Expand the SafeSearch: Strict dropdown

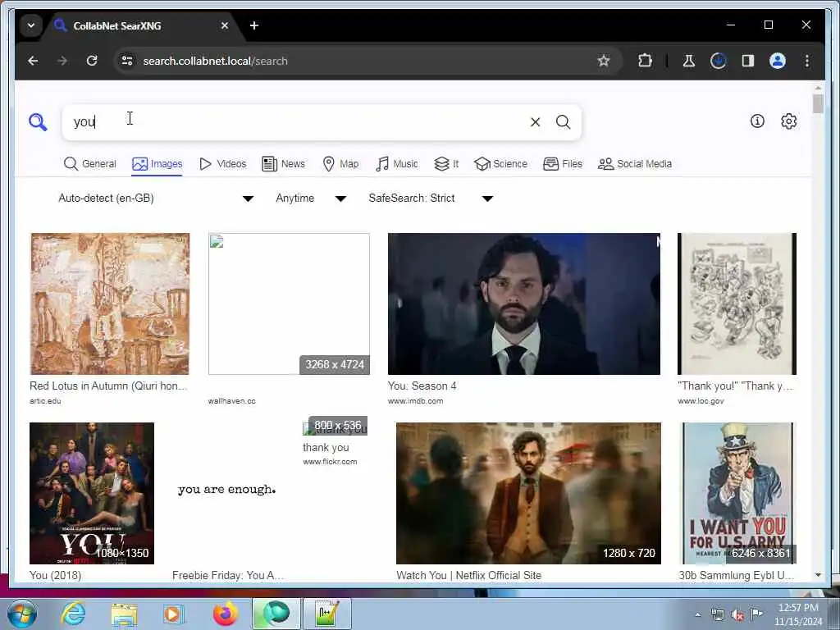[430, 199]
